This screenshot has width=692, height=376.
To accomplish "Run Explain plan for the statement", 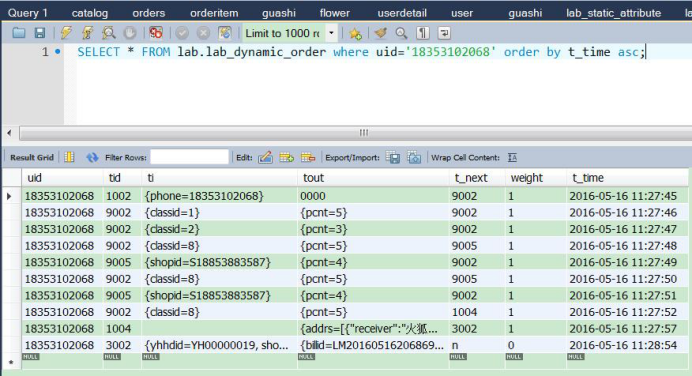I will [109, 33].
